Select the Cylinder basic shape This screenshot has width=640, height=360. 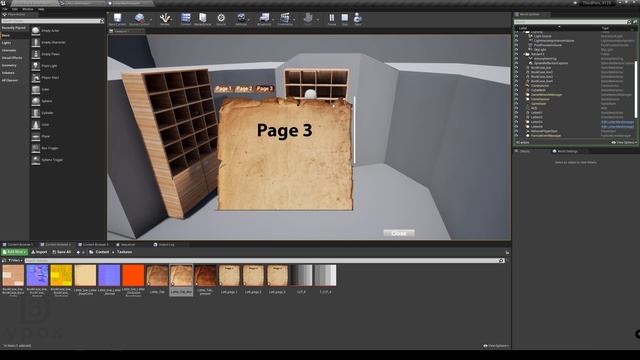click(43, 113)
